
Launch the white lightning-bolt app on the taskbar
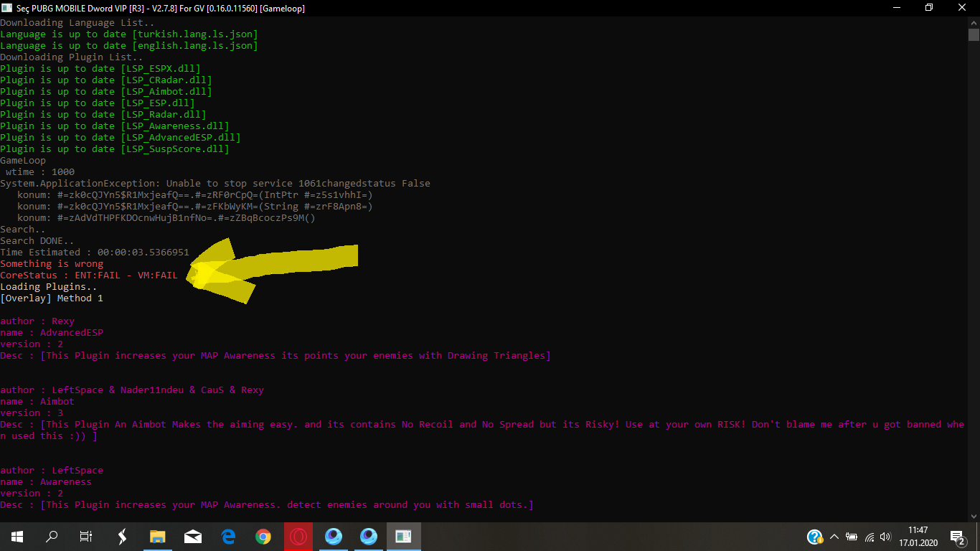click(122, 537)
